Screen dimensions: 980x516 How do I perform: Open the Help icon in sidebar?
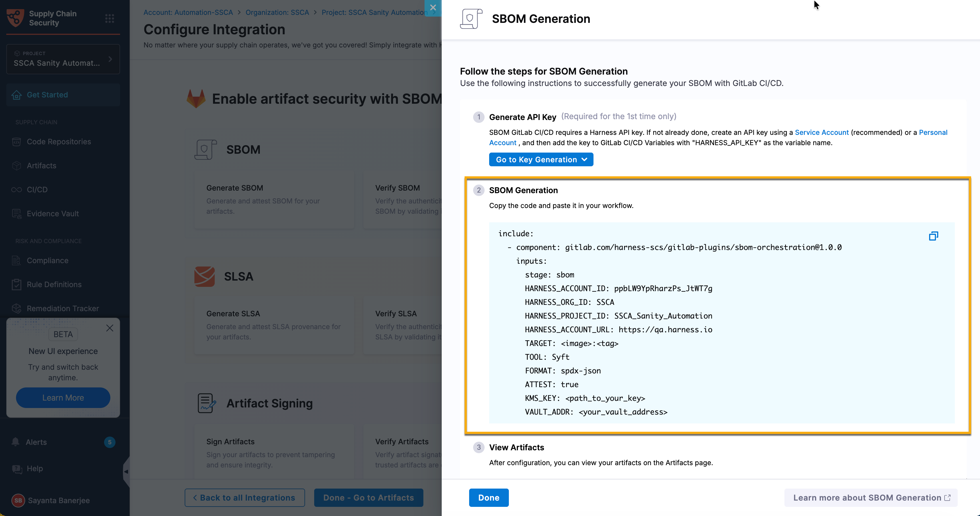(x=17, y=469)
